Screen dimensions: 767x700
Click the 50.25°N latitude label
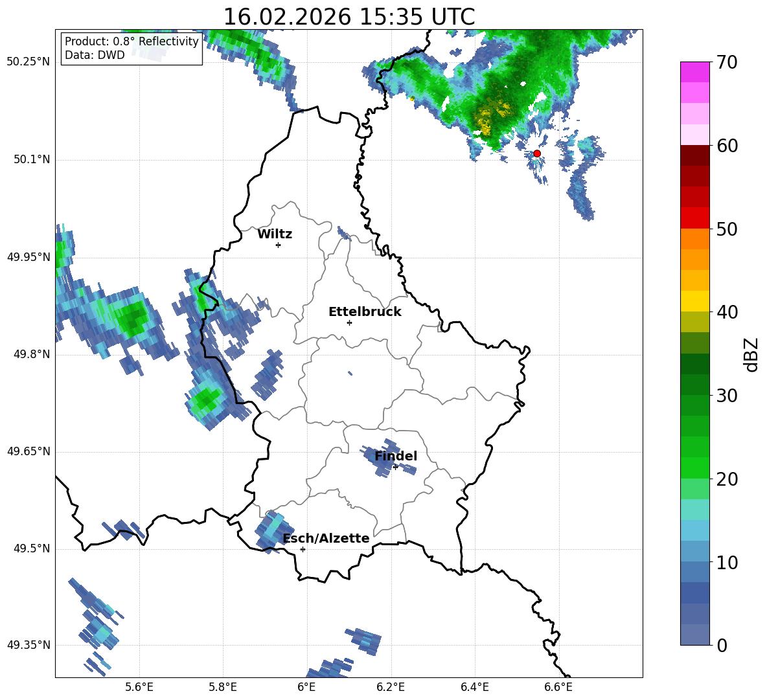(x=29, y=62)
